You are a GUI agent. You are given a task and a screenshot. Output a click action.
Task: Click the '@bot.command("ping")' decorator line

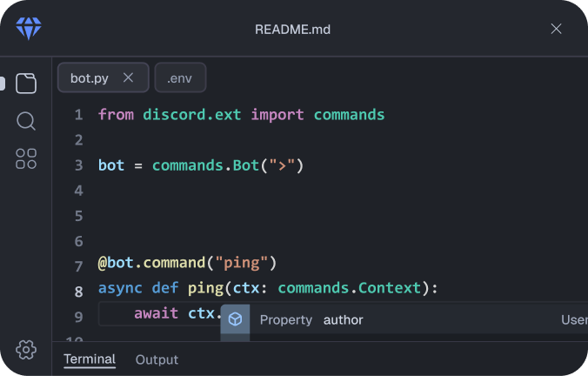[x=188, y=263]
